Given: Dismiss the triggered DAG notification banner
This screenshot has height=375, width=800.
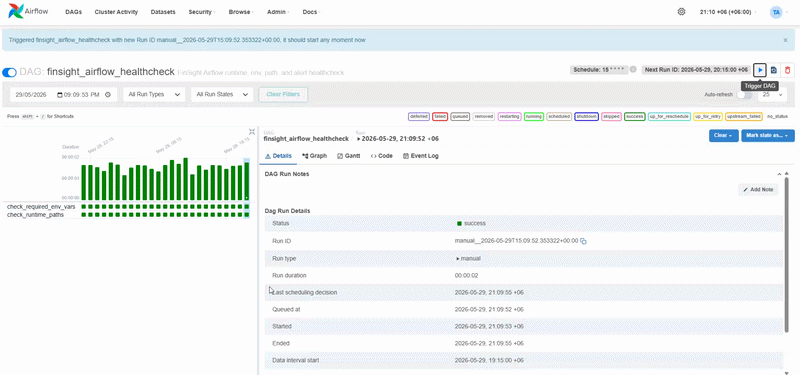Looking at the screenshot, I should pos(785,40).
